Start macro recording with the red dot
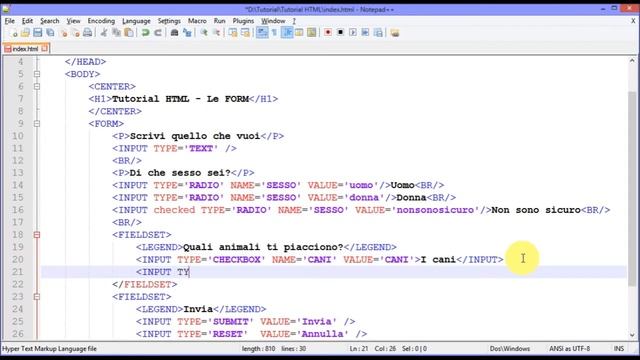Image resolution: width=640 pixels, height=360 pixels. 328,33
